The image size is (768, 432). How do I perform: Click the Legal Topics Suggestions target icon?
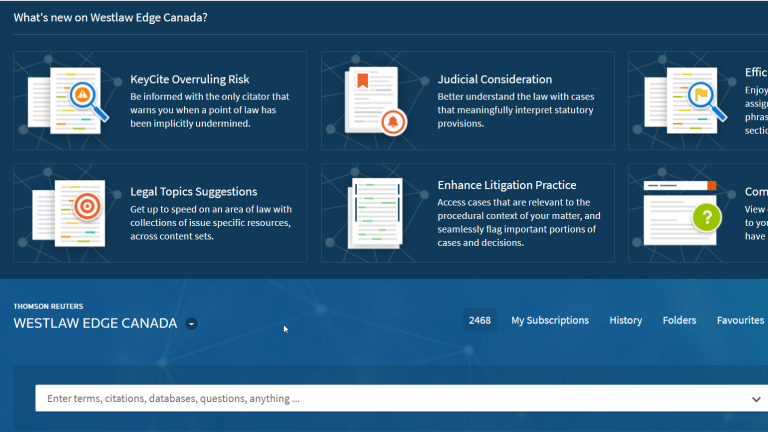point(69,213)
